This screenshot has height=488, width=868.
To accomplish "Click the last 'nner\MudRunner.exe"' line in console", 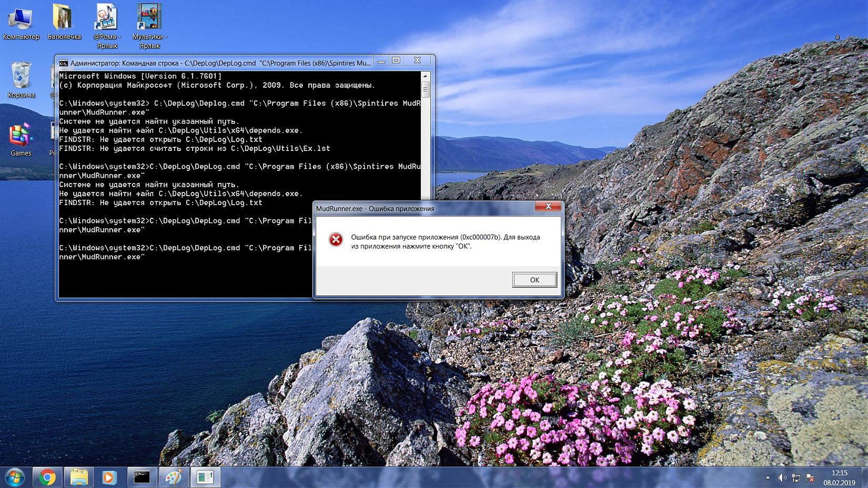I will pos(102,257).
